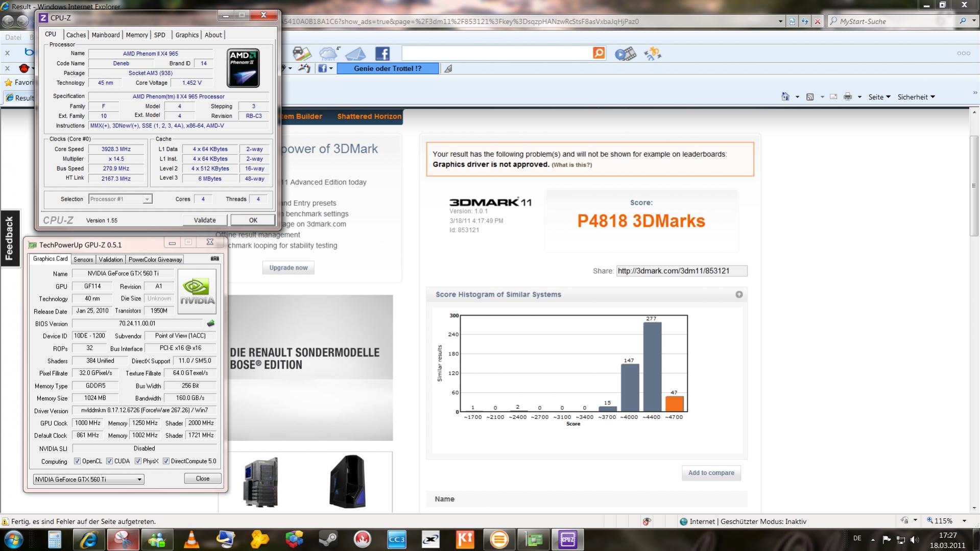Open the Sicherheit menu dropdown

point(916,97)
